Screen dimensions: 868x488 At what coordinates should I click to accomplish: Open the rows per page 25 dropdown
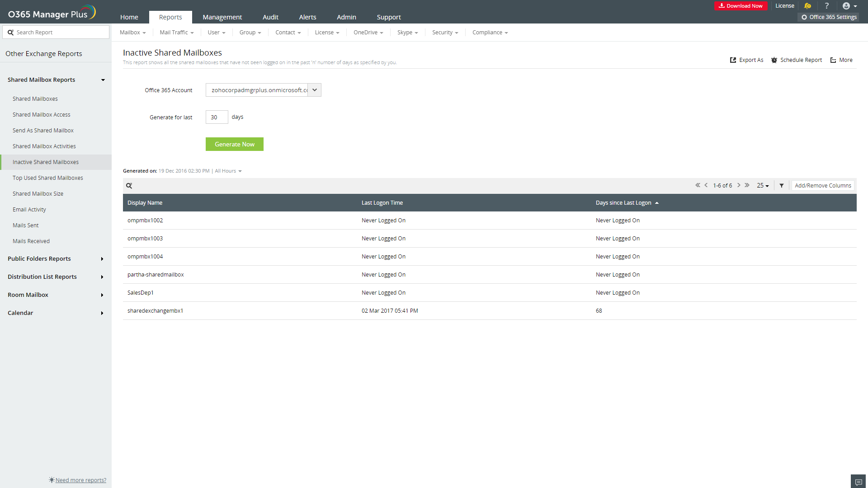point(763,186)
